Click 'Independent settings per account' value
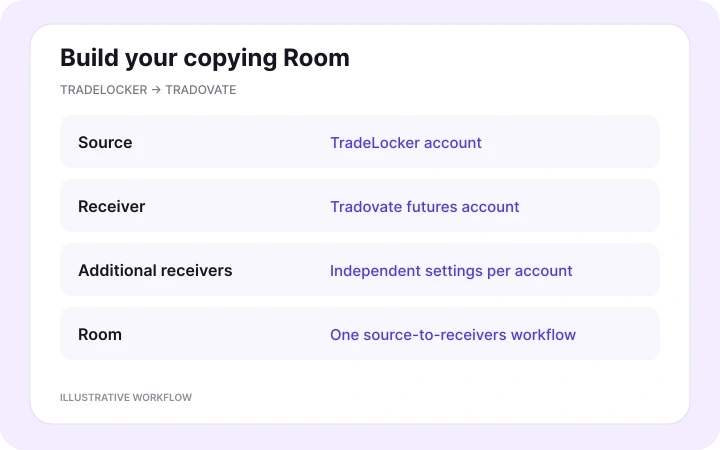Image resolution: width=720 pixels, height=450 pixels. pos(451,271)
